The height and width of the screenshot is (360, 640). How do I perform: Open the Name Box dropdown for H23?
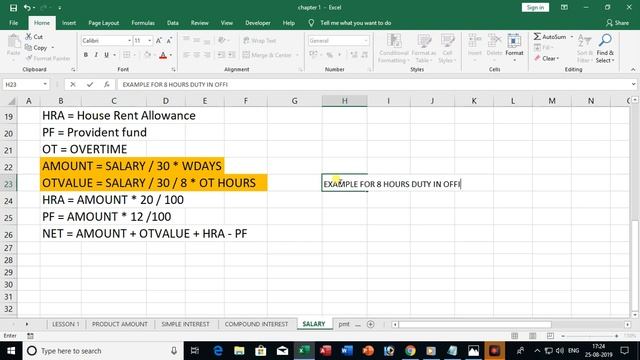click(x=45, y=84)
